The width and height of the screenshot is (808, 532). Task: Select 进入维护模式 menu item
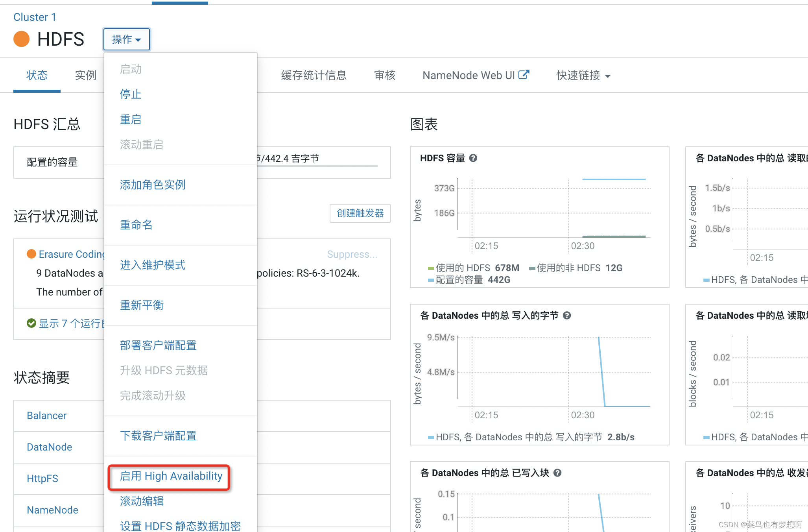tap(153, 265)
